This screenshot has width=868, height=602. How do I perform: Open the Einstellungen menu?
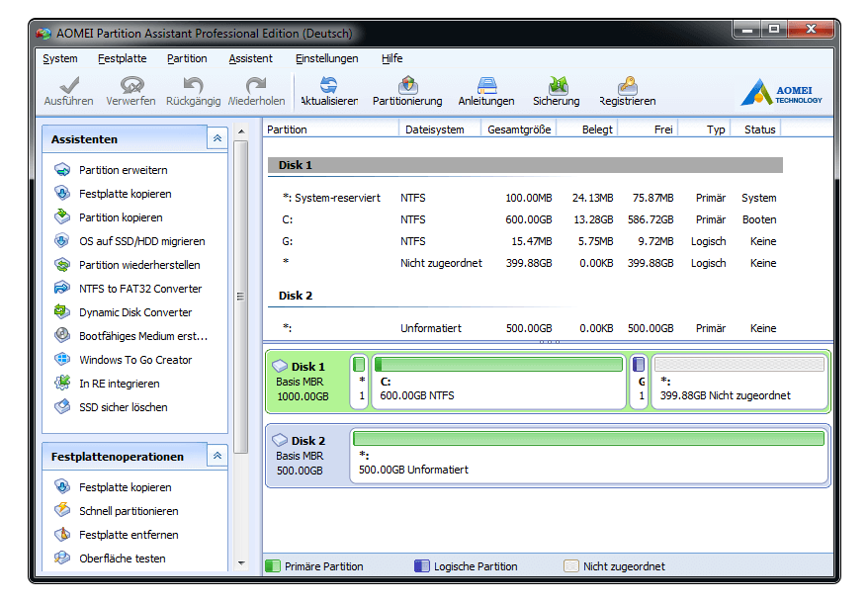tap(326, 58)
